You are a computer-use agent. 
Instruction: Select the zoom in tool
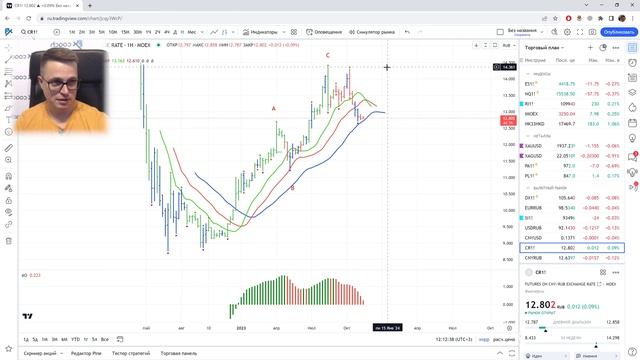[x=9, y=160]
